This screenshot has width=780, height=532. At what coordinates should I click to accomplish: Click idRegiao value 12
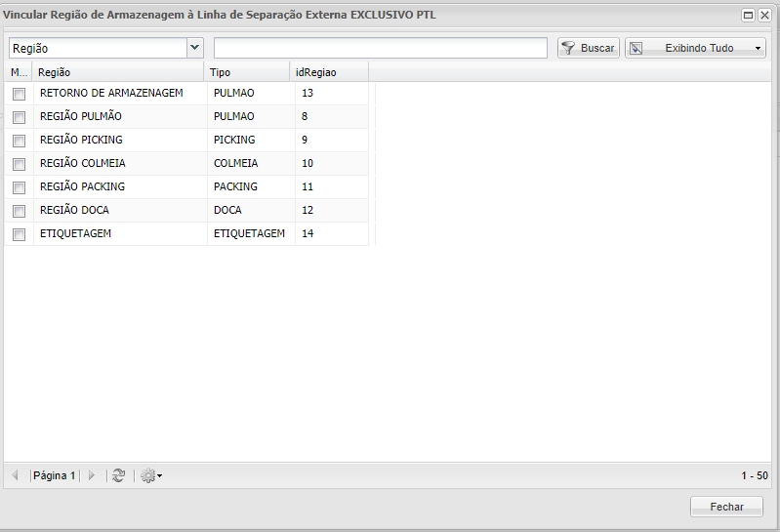click(332, 210)
